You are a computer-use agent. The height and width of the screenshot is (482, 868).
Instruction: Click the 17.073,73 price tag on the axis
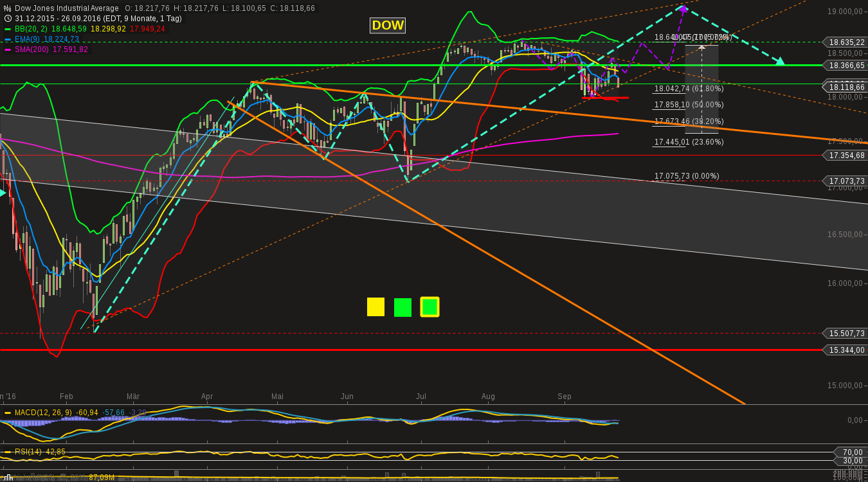845,181
